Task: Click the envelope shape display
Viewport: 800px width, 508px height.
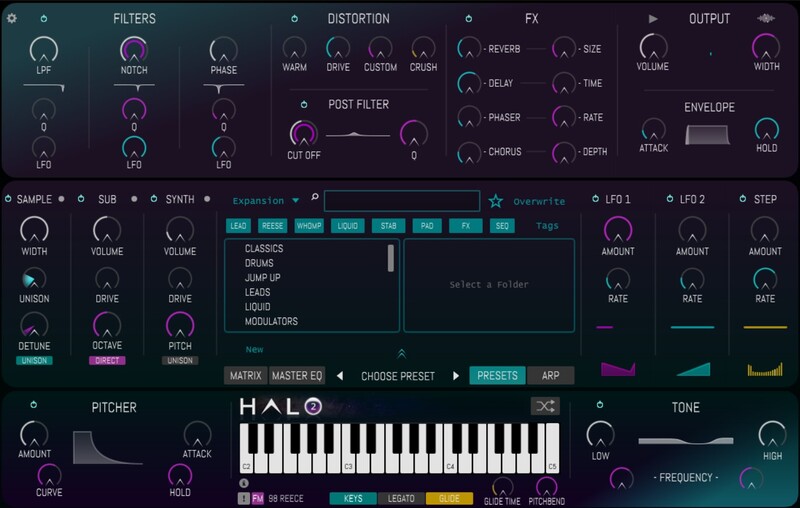Action: pyautogui.click(x=707, y=135)
